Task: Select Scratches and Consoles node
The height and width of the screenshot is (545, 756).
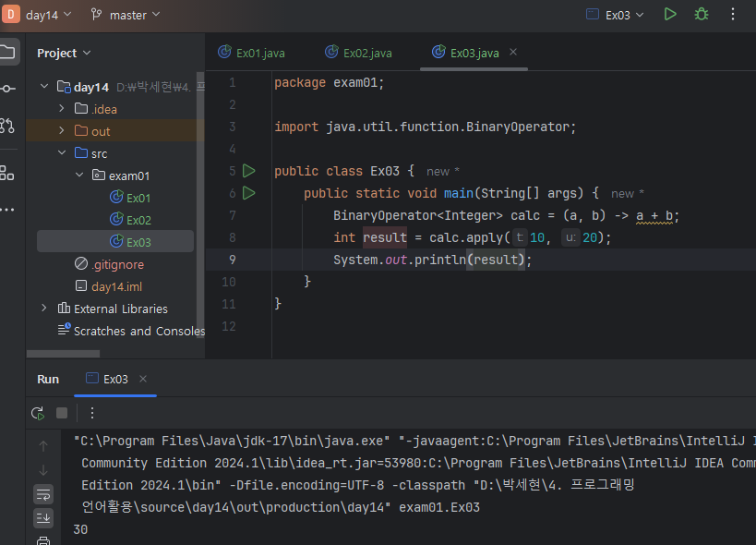Action: (139, 331)
